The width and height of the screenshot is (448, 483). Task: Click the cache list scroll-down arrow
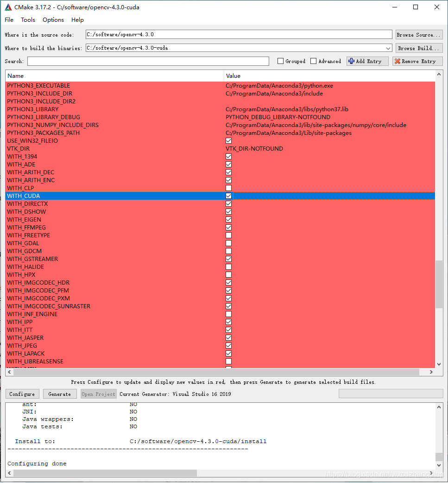pyautogui.click(x=439, y=364)
